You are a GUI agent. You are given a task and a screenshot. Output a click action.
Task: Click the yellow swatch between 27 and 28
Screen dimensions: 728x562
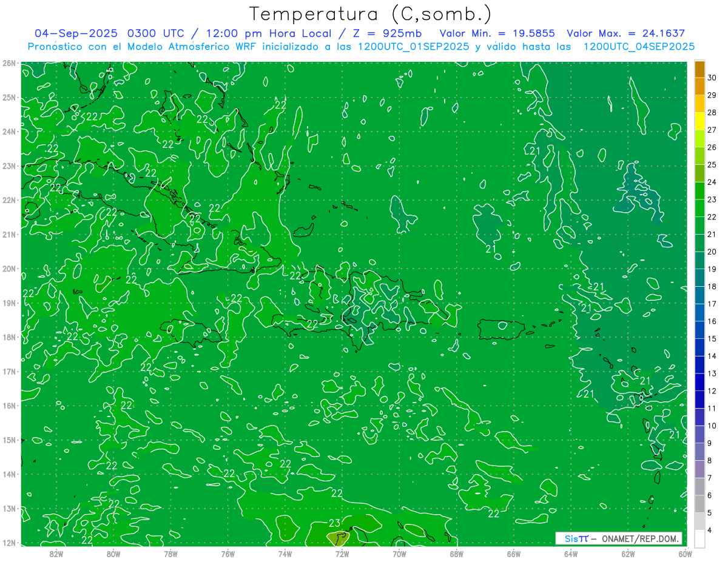pos(699,122)
